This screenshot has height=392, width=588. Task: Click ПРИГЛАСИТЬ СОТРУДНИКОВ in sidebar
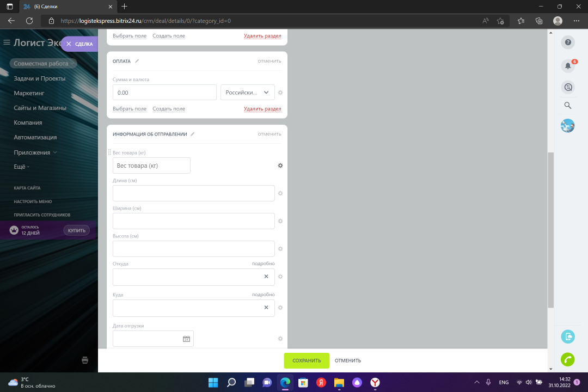tap(42, 215)
